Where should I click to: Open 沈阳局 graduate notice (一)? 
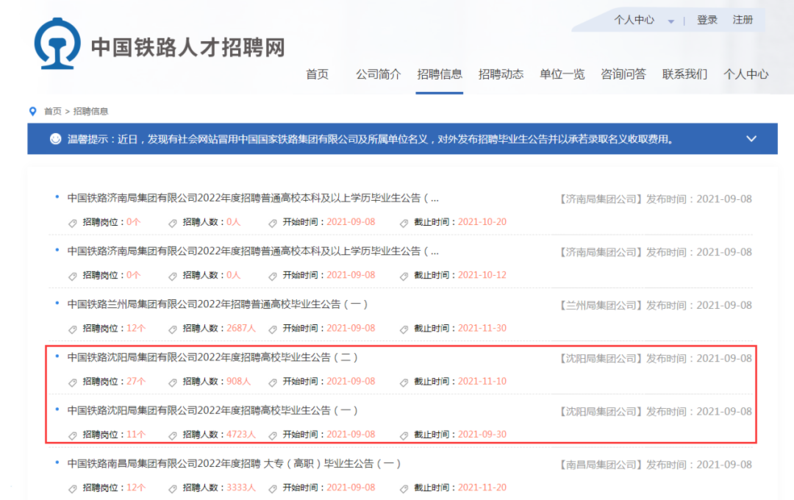(212, 411)
